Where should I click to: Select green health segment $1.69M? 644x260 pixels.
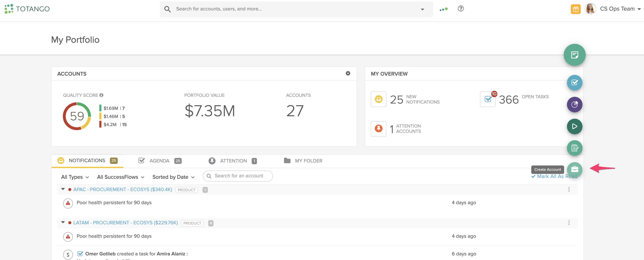(112, 108)
